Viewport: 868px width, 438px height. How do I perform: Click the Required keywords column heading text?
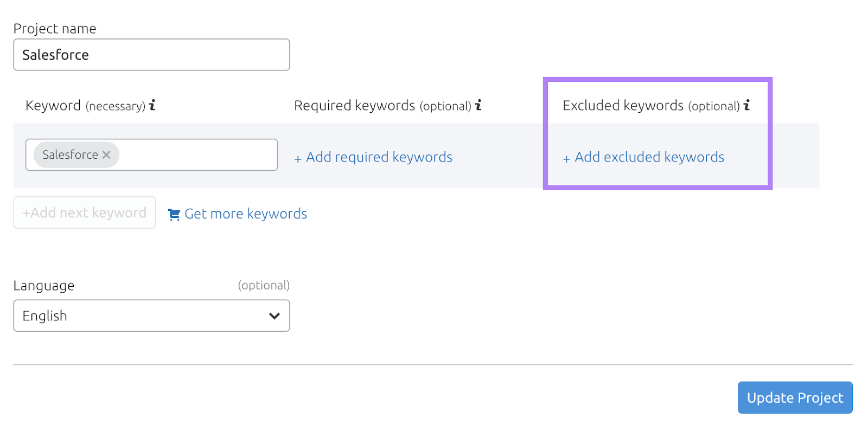[x=354, y=106]
